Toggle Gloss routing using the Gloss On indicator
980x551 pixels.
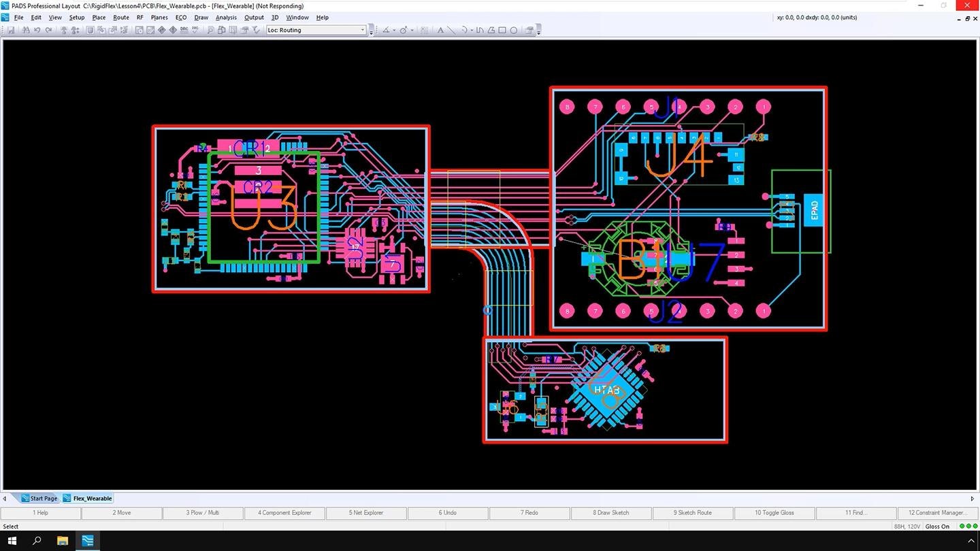[x=937, y=526]
